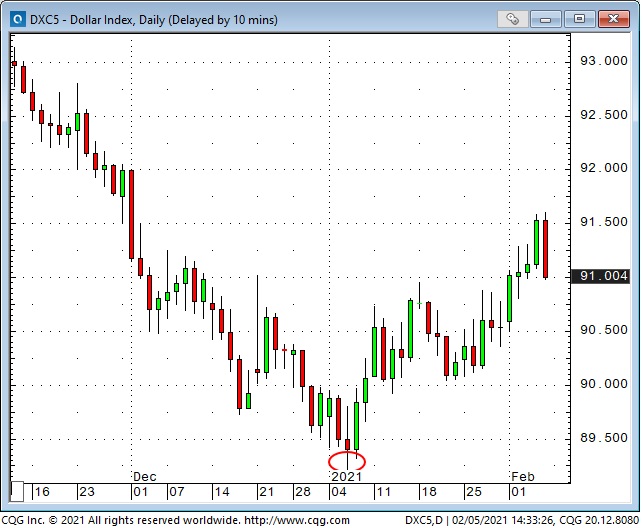
Task: Close the DXC5 Dollar Index chart
Action: [613, 19]
